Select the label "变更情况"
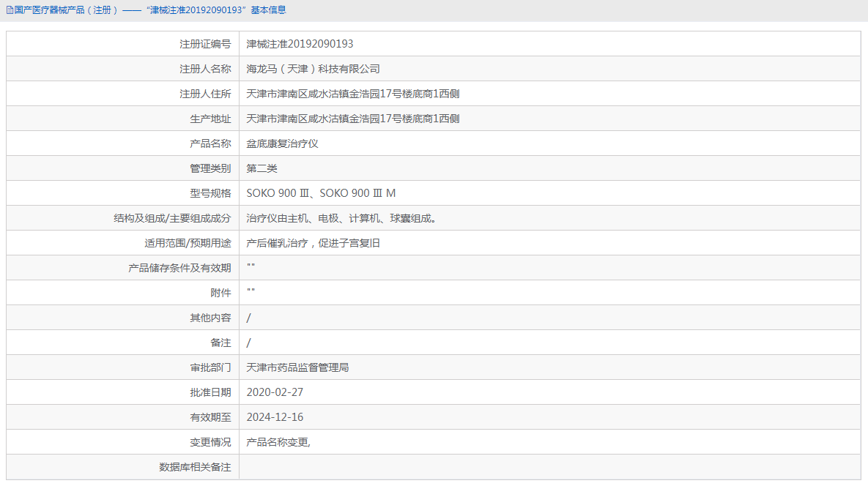The image size is (868, 486). 209,442
